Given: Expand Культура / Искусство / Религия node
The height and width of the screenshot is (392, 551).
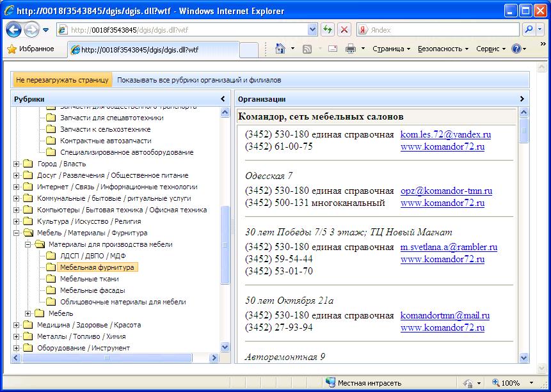Looking at the screenshot, I should click(x=16, y=222).
